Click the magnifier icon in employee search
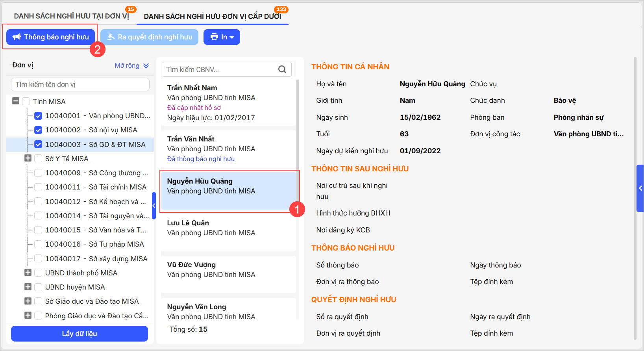The width and height of the screenshot is (644, 351). point(282,69)
